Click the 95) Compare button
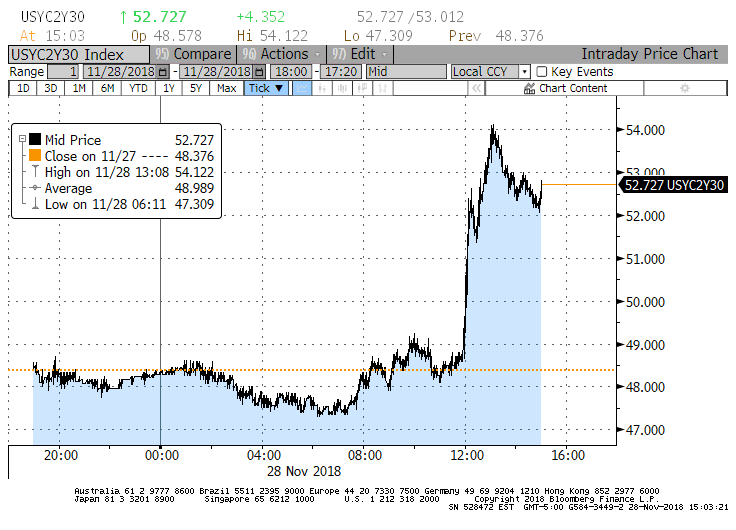Viewport: 736px width, 530px height. pyautogui.click(x=193, y=54)
